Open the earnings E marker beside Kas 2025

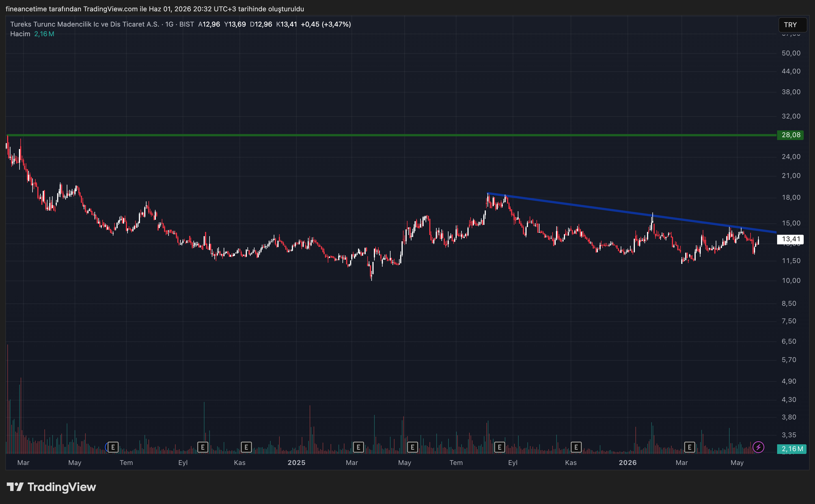(576, 447)
